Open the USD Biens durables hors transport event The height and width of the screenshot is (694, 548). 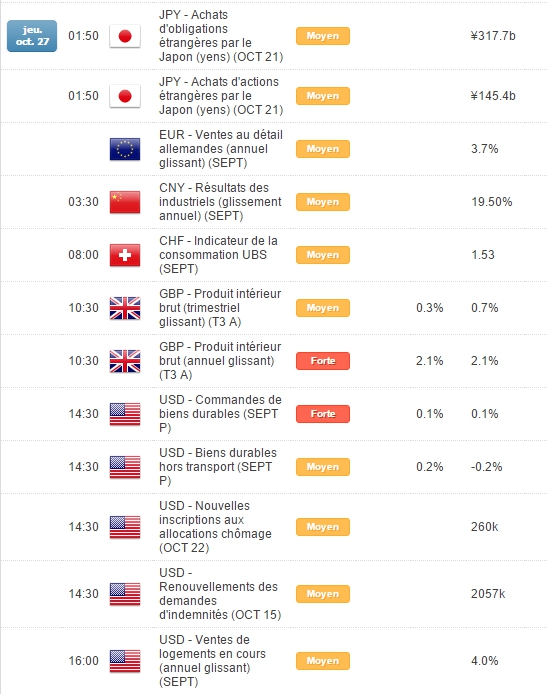[218, 467]
